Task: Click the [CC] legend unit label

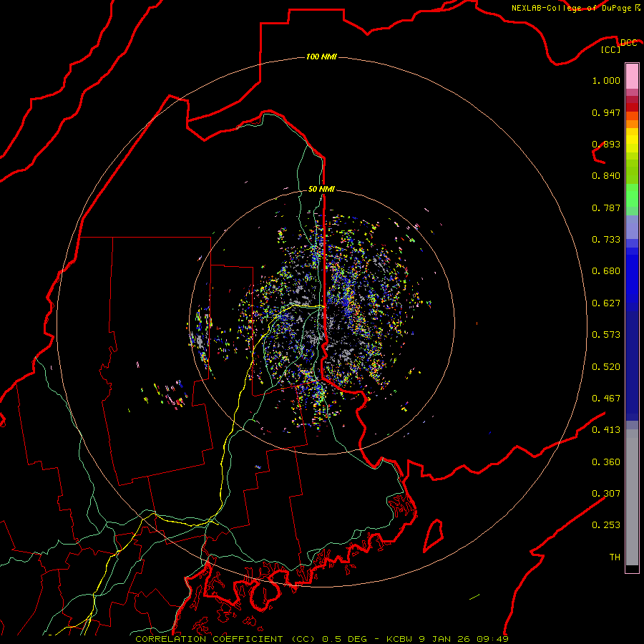Action: pyautogui.click(x=611, y=49)
